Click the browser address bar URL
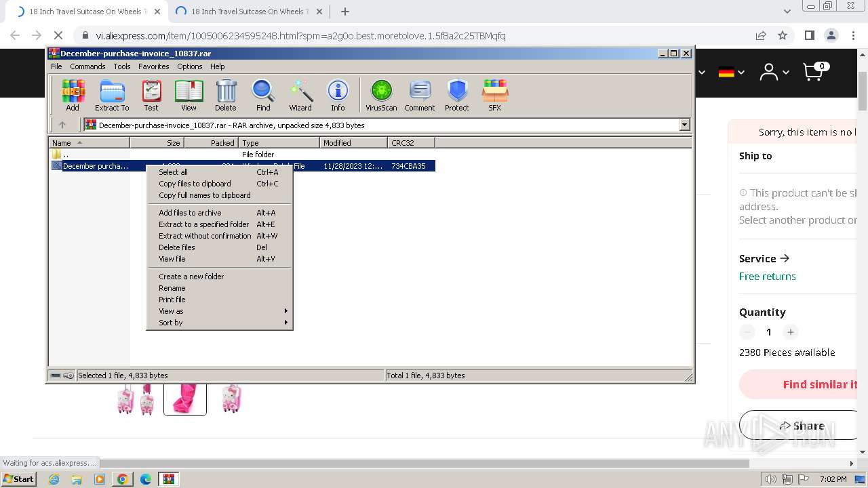Screen dimensions: 868x488 tap(300, 36)
